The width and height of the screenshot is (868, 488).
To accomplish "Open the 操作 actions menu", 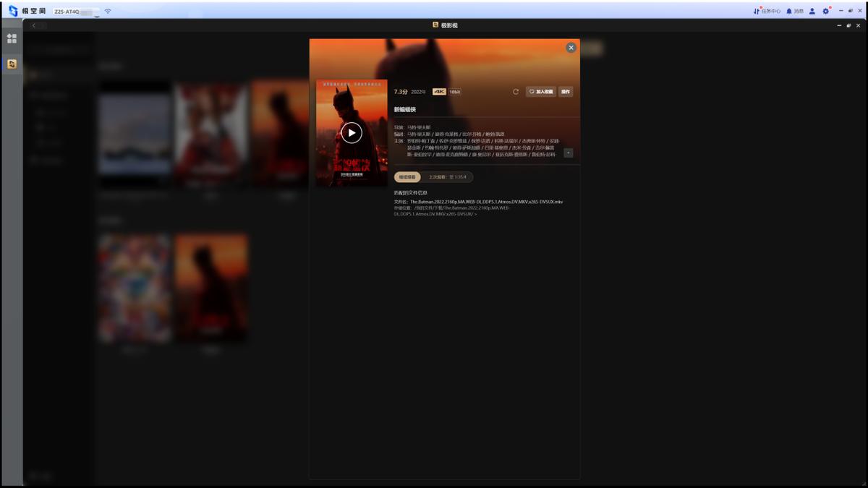I will point(566,92).
